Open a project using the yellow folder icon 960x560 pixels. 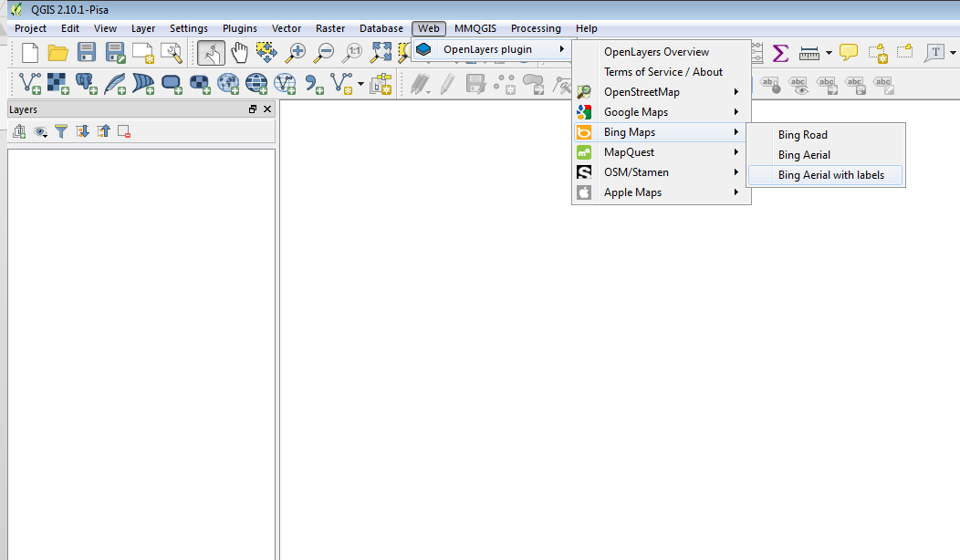pyautogui.click(x=58, y=53)
